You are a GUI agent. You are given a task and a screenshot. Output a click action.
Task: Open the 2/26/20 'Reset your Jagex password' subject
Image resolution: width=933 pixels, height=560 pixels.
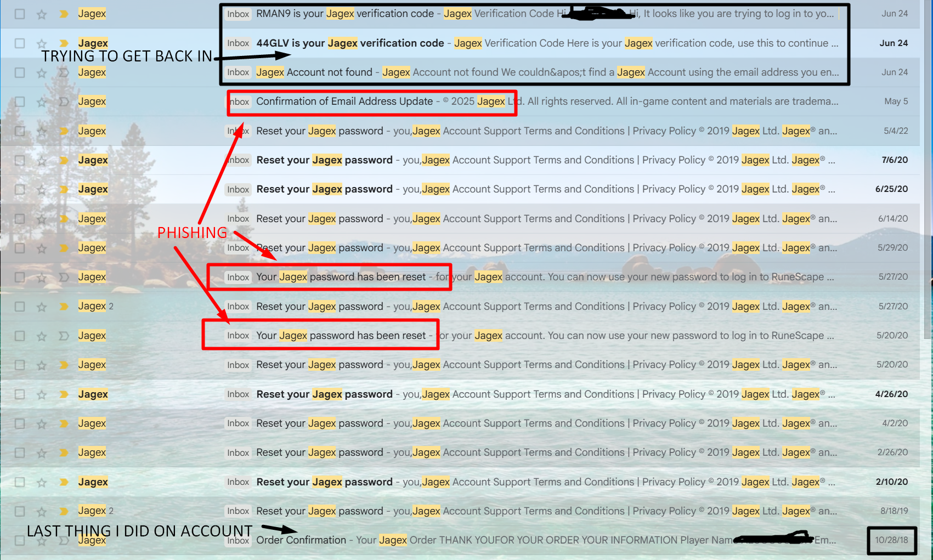pyautogui.click(x=320, y=452)
